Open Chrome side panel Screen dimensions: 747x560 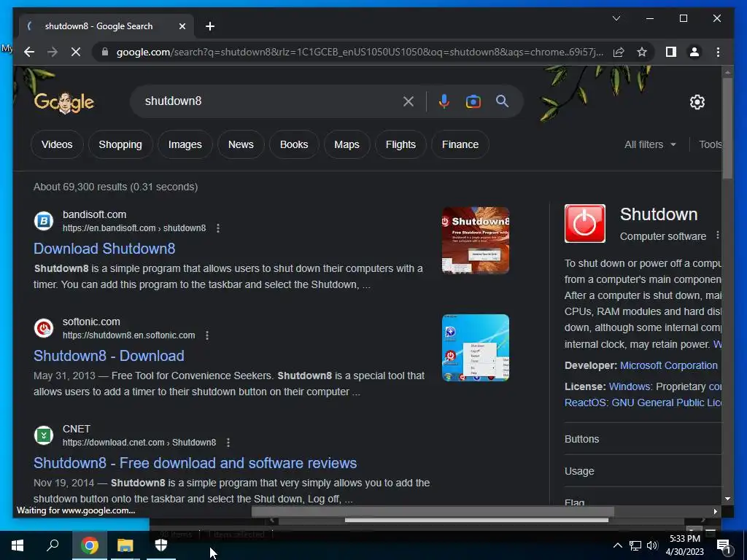tap(671, 52)
